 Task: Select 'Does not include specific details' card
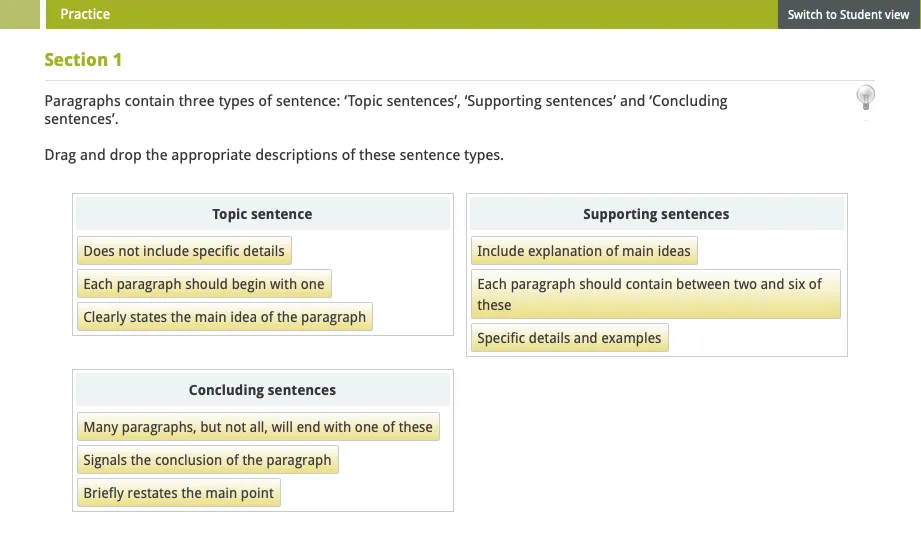pos(184,251)
